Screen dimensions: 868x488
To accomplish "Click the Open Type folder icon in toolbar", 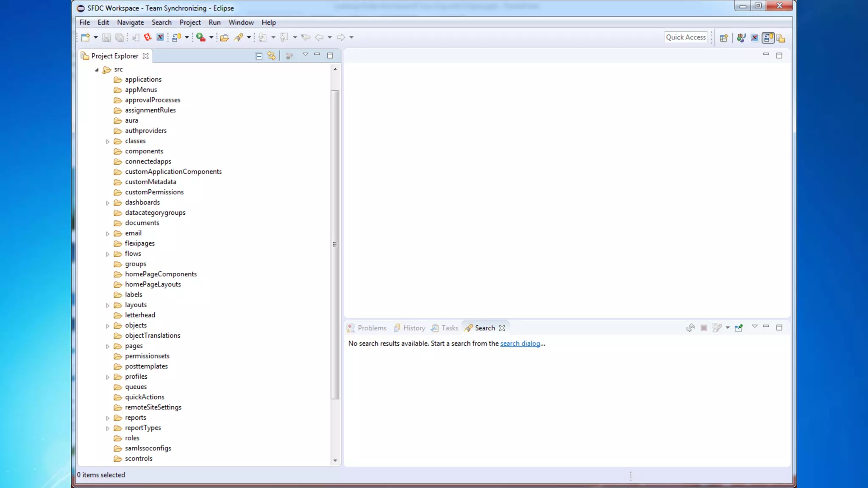I will [x=224, y=37].
